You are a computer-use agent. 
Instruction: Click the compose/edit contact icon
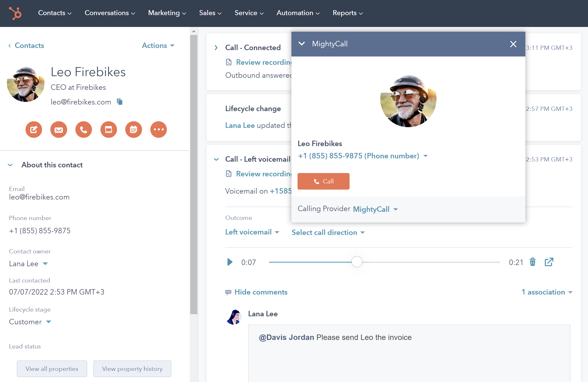[x=33, y=129]
